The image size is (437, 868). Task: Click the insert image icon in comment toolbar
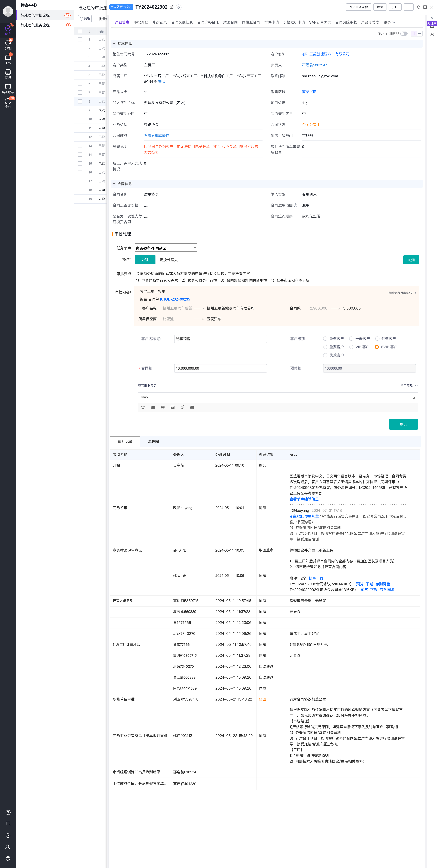[x=172, y=407]
